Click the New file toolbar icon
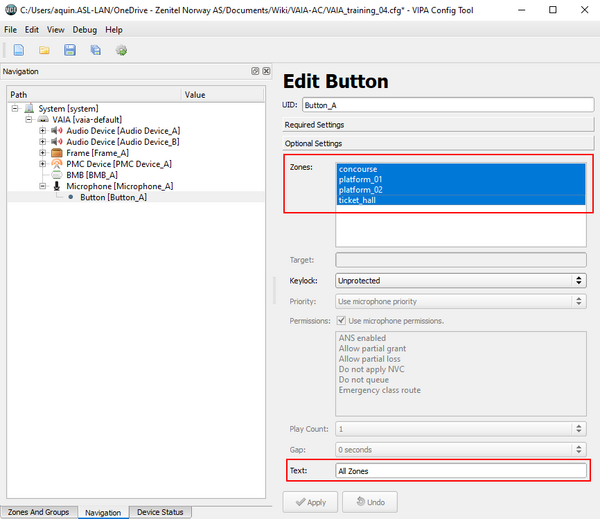This screenshot has width=600, height=519. (19, 50)
